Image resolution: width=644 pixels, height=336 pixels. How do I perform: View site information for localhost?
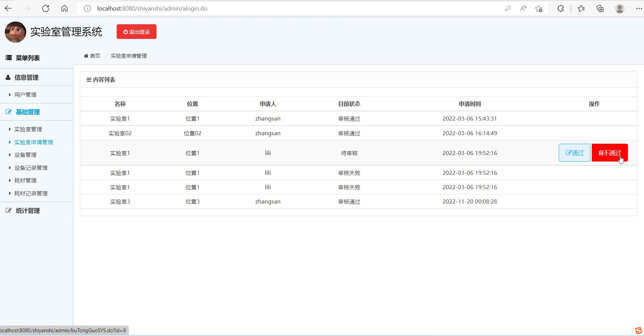pos(87,9)
